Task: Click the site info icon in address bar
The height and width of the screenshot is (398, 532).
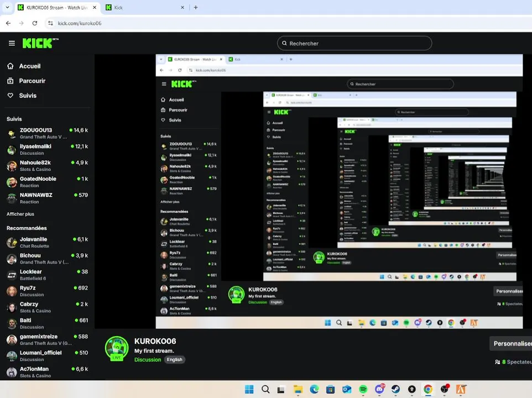Action: coord(50,23)
